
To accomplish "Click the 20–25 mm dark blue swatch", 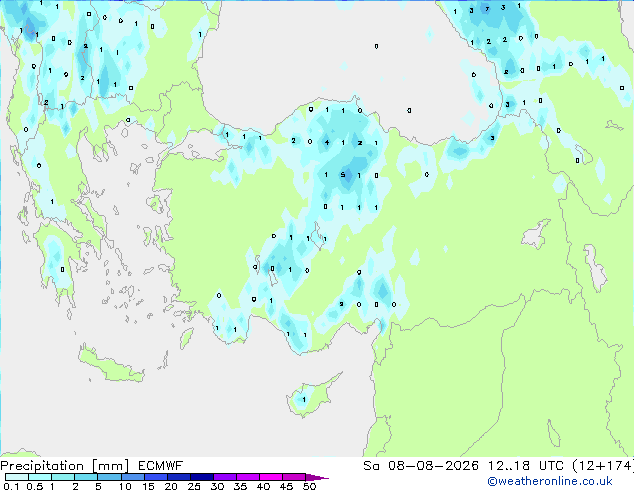I will pos(178,477).
